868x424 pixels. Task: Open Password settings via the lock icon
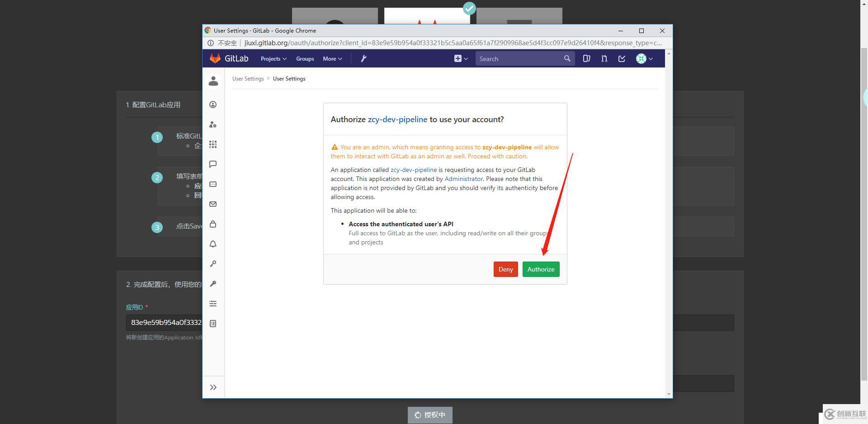point(213,224)
